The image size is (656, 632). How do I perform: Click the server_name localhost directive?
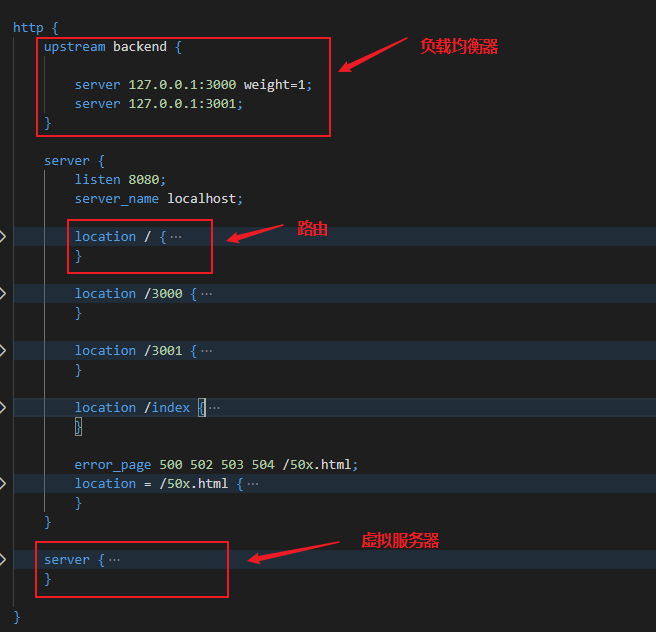point(158,199)
